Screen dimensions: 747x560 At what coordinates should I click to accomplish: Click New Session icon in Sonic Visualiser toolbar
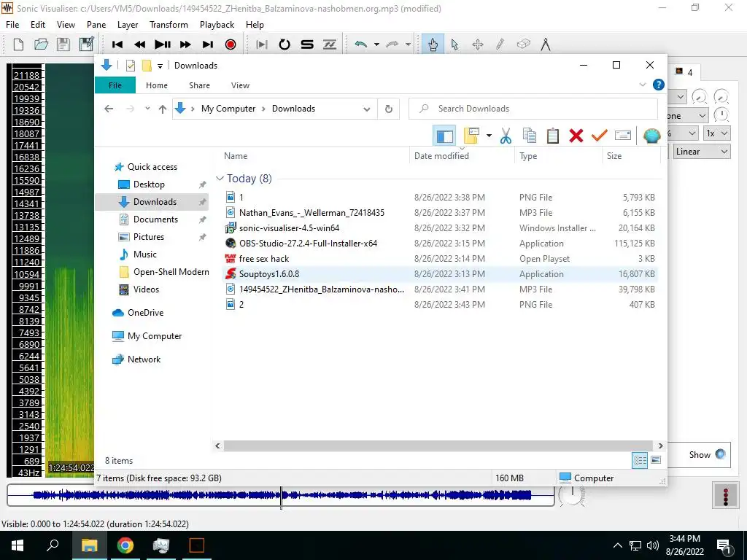click(x=18, y=44)
